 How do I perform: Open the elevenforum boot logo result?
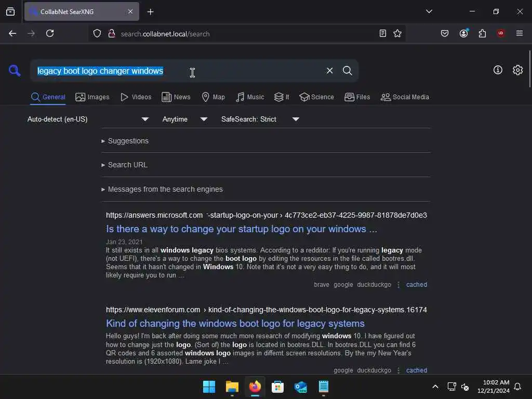(235, 323)
